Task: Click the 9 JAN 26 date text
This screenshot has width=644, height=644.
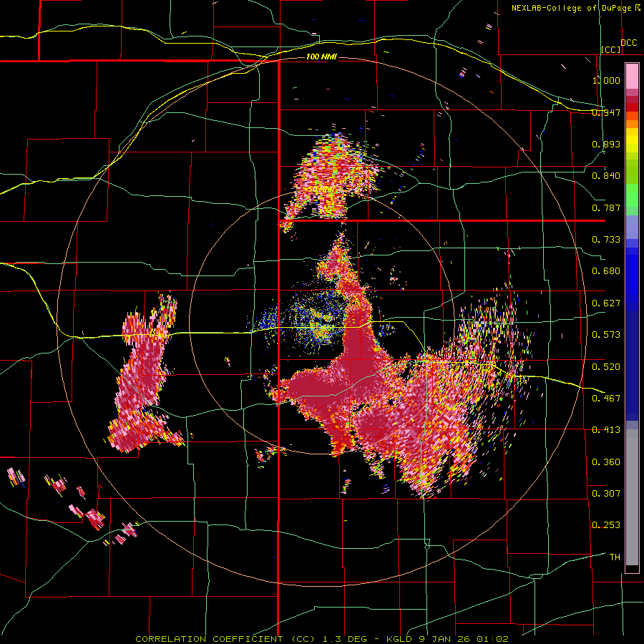Action: coord(446,639)
